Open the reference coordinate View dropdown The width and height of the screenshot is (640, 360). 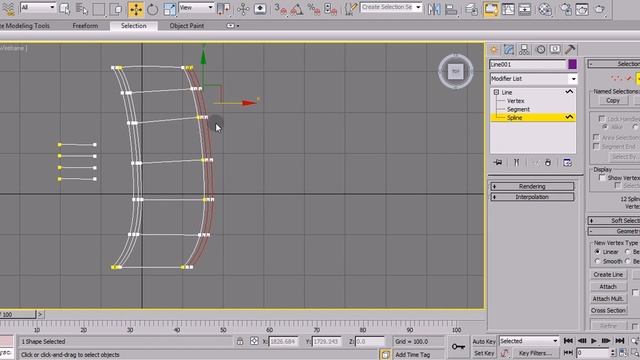196,7
